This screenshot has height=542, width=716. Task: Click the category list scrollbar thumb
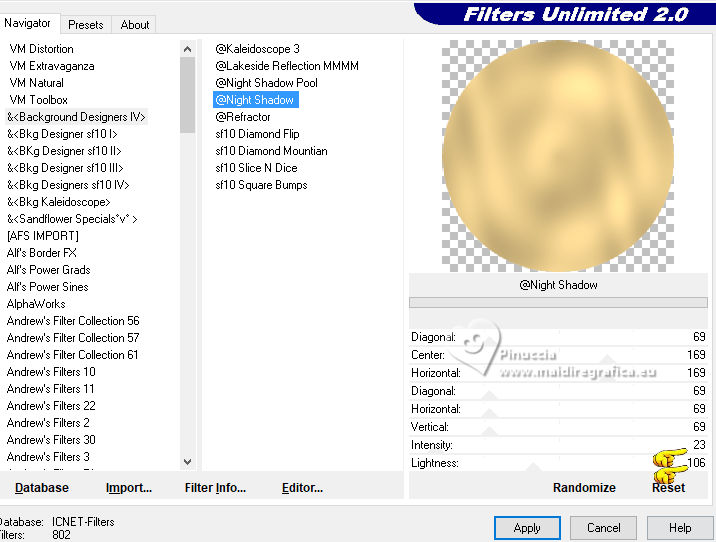click(x=187, y=95)
